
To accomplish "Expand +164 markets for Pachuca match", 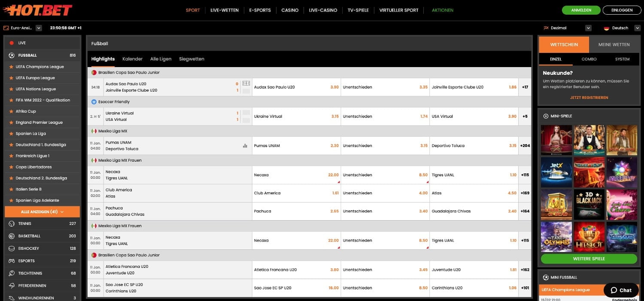I will coord(525,211).
